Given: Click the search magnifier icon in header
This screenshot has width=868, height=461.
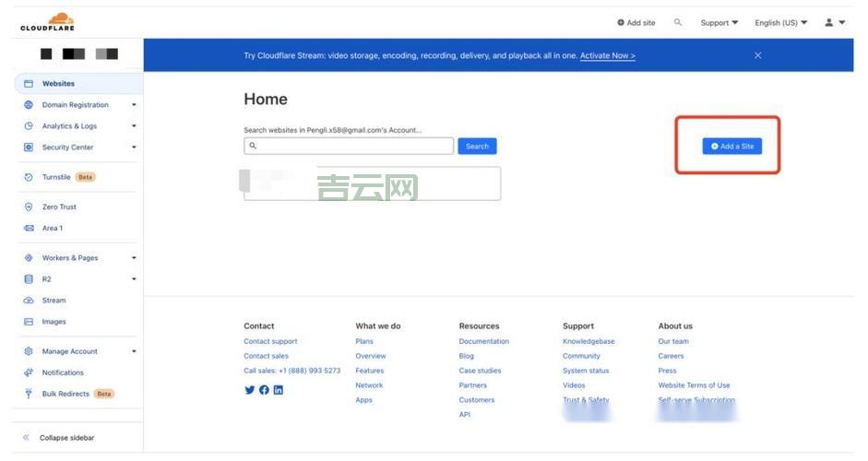Looking at the screenshot, I should point(678,22).
